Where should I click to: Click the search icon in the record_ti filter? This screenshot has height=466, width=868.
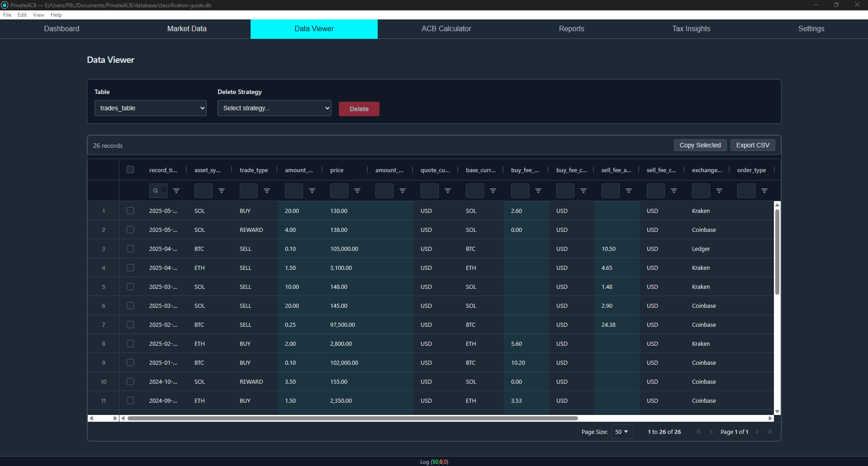156,191
